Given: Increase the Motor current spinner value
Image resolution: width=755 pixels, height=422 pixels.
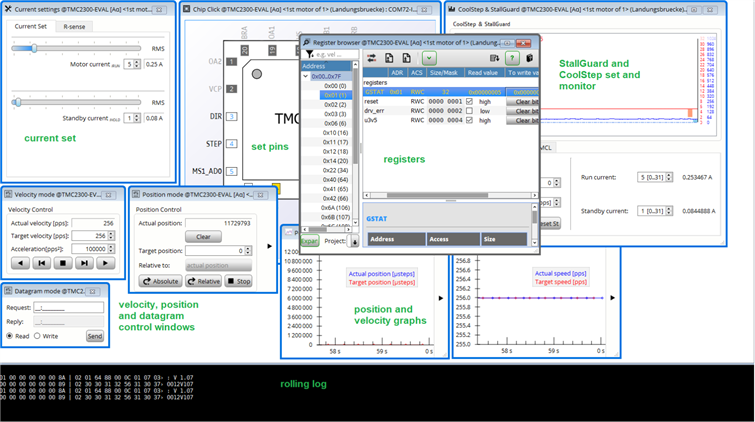Looking at the screenshot, I should click(x=139, y=61).
